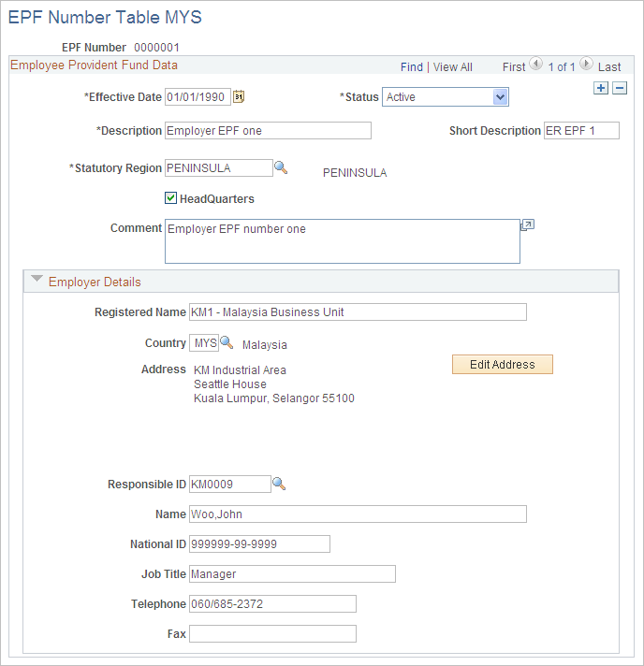Click the View All link
Viewport: 644px width, 666px height.
click(x=453, y=67)
